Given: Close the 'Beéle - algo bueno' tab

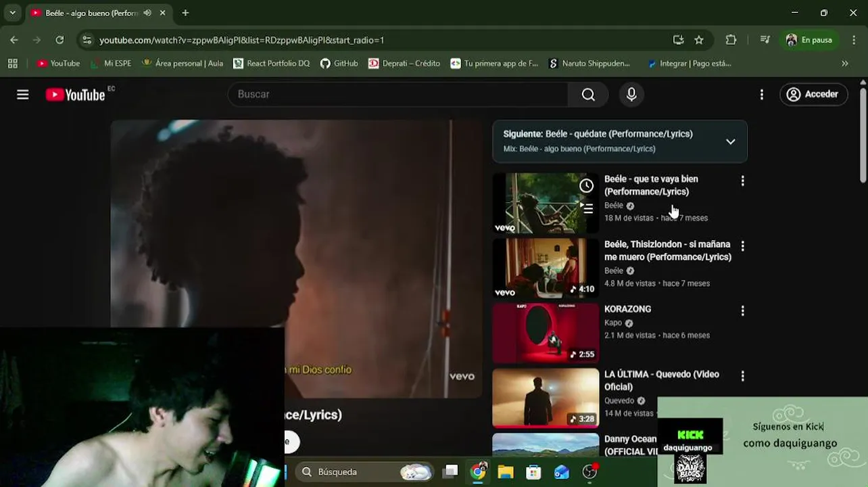Looking at the screenshot, I should [163, 13].
